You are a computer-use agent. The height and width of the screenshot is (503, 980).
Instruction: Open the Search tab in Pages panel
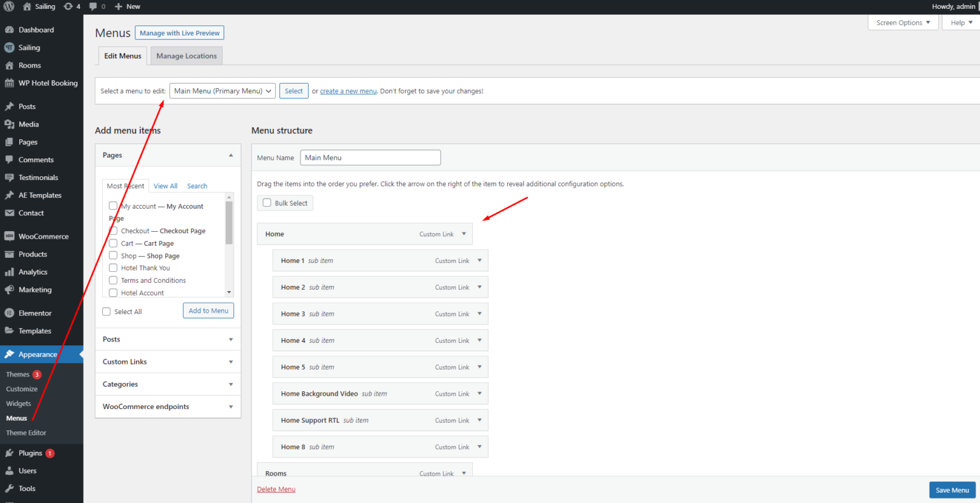pos(197,186)
